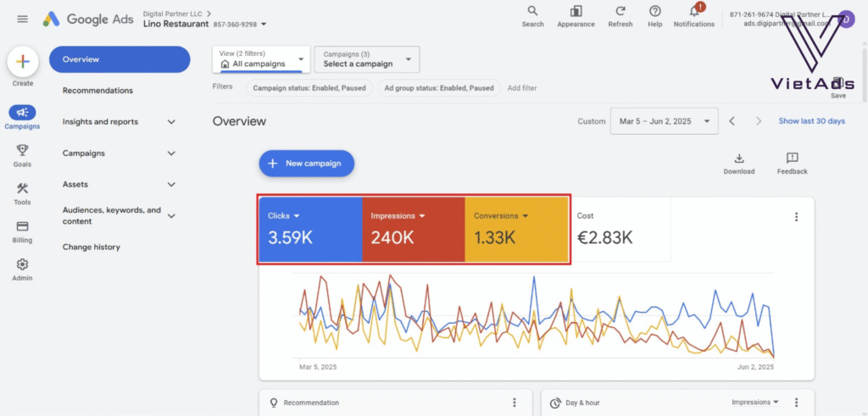Click Show last 30 days link
The image size is (868, 417).
pyautogui.click(x=811, y=121)
